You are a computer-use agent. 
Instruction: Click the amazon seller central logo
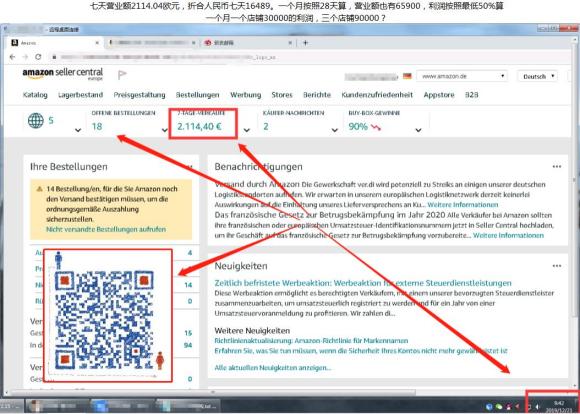[63, 74]
